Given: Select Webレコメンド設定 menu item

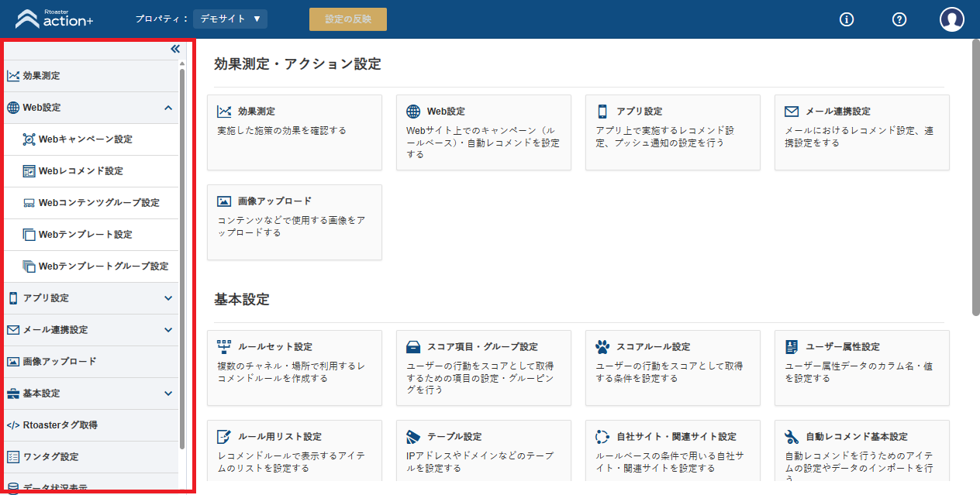Looking at the screenshot, I should point(91,171).
